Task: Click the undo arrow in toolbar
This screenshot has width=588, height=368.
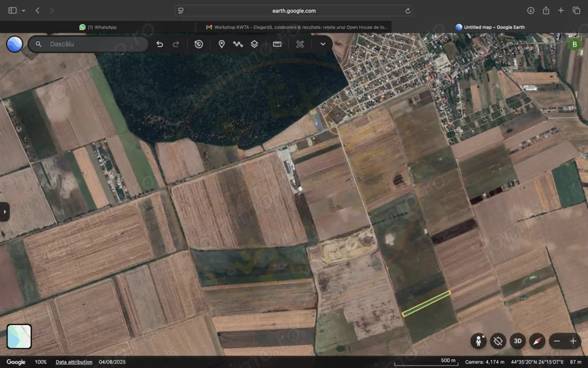Action: 159,44
